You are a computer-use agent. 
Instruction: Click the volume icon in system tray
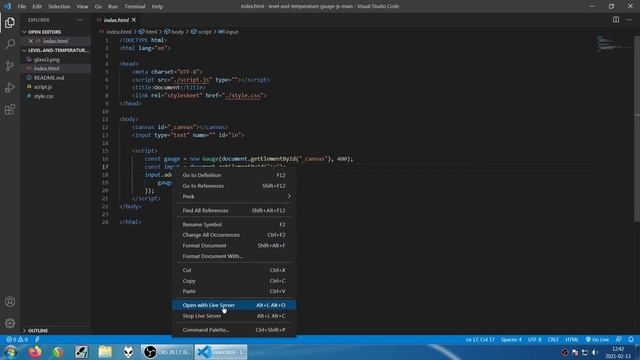click(x=595, y=352)
